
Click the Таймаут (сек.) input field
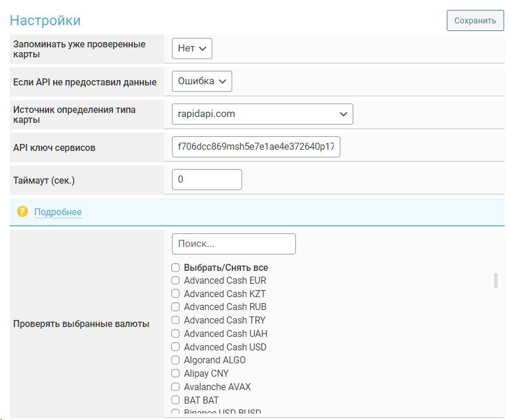click(206, 180)
